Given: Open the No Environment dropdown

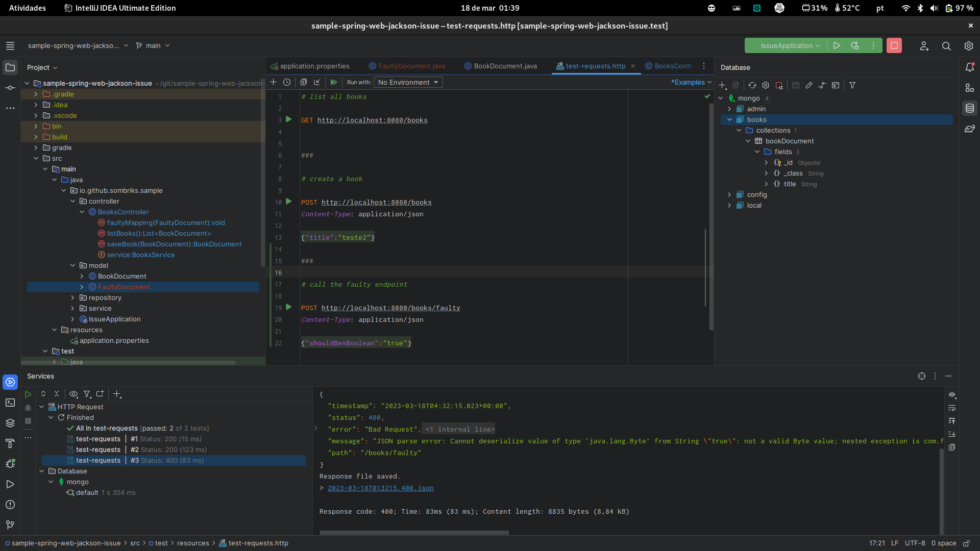Looking at the screenshot, I should click(x=408, y=82).
